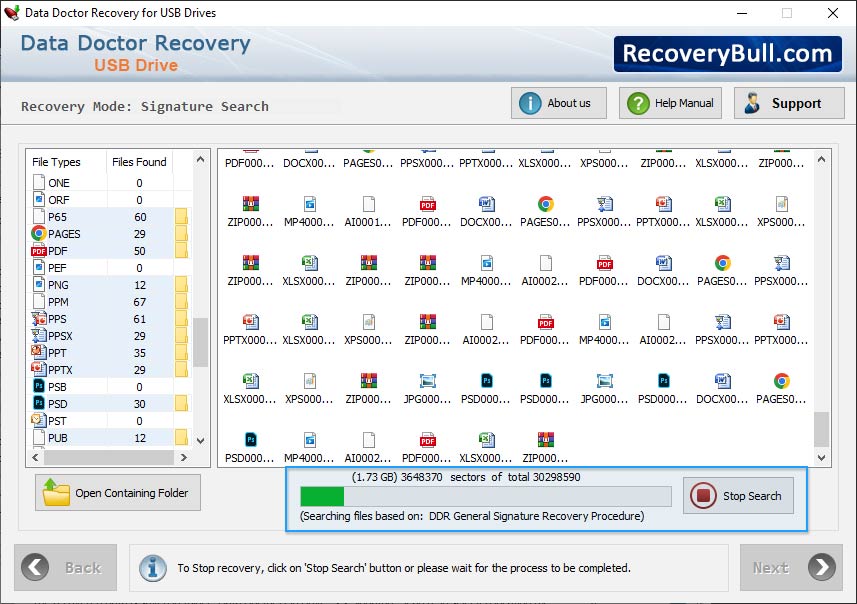Click the P65 file type icon
Image resolution: width=857 pixels, height=604 pixels.
[39, 216]
